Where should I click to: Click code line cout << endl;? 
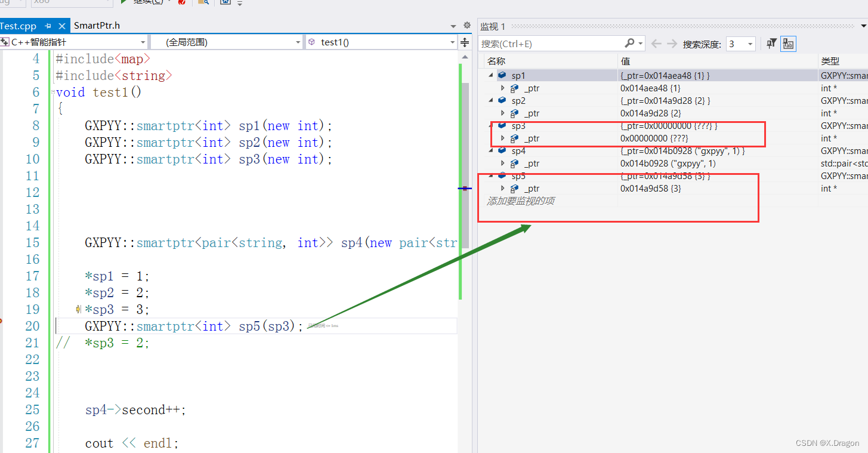pos(132,443)
